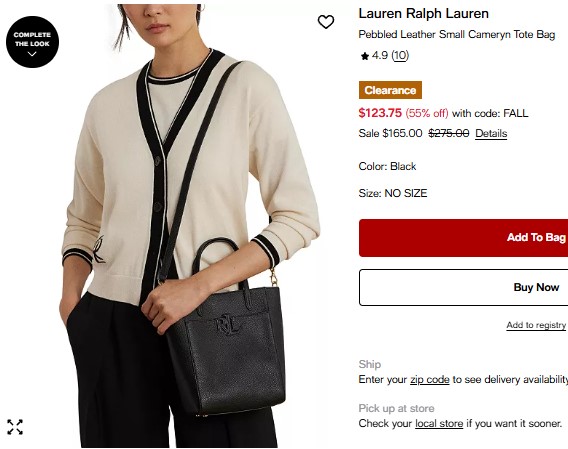This screenshot has width=568, height=449.
Task: Open the local store link
Action: coord(439,423)
